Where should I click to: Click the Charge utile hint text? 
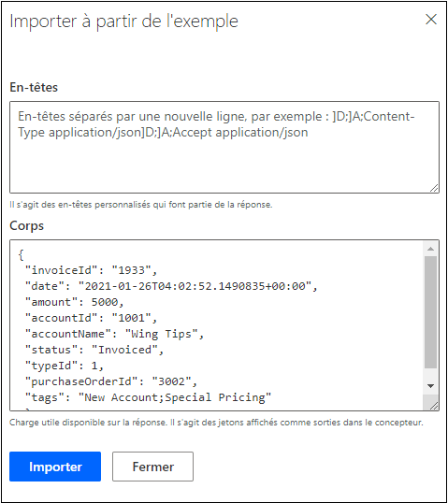tap(216, 423)
